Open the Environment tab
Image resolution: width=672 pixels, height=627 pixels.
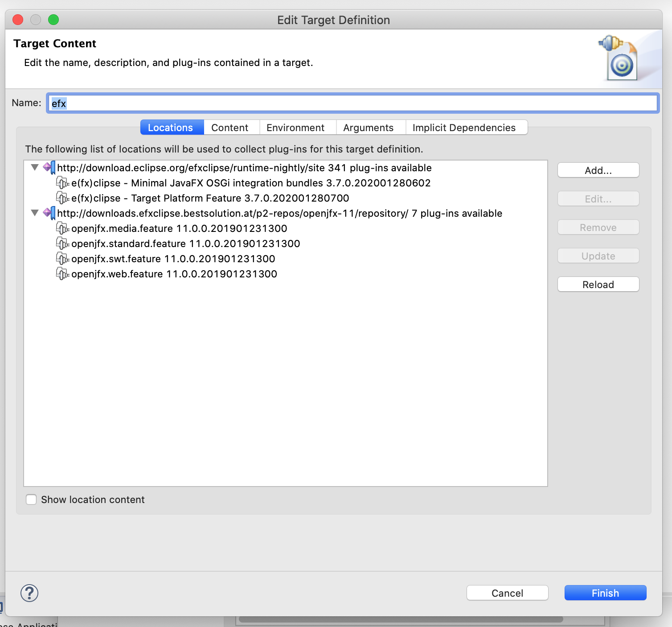[x=295, y=128]
